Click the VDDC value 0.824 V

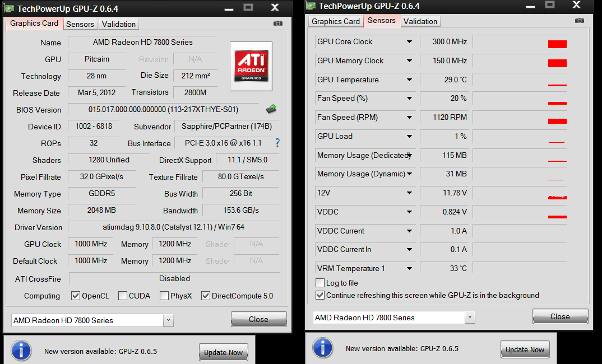coord(445,212)
